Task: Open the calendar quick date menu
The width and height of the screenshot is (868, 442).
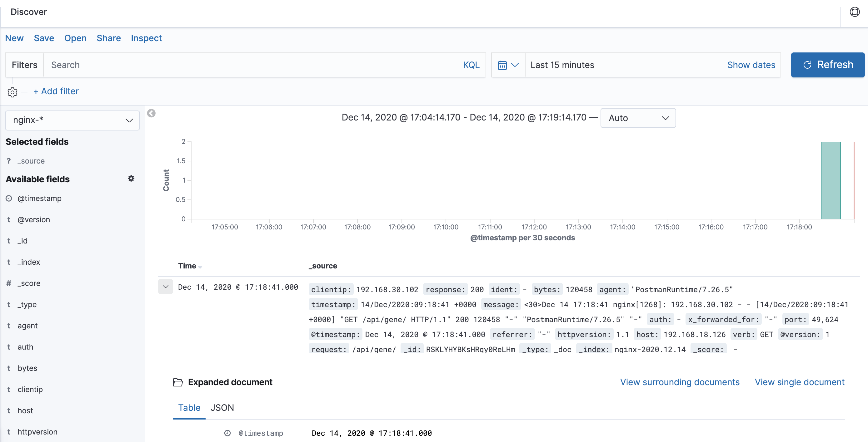Action: pyautogui.click(x=508, y=65)
